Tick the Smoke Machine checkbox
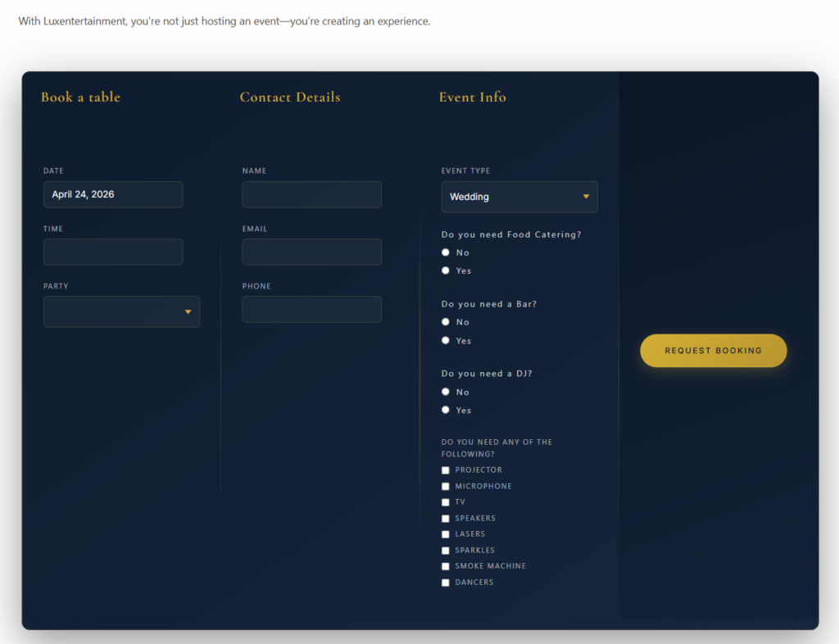Viewport: 839px width, 644px height. (x=445, y=566)
